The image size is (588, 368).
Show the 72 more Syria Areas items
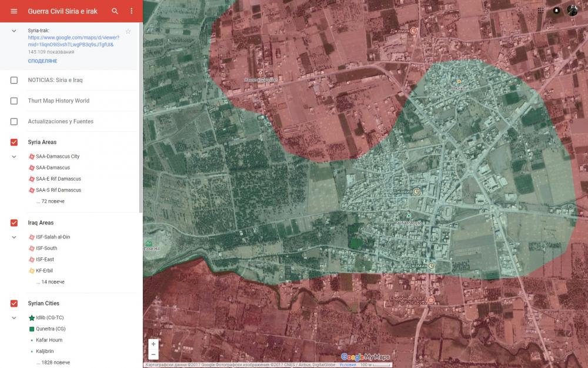[50, 201]
